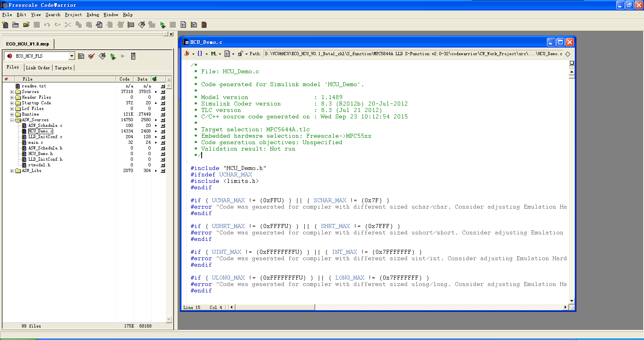The image size is (644, 340).
Task: Toggle the debug dot for HCU_Demo.c row
Action: point(155,131)
